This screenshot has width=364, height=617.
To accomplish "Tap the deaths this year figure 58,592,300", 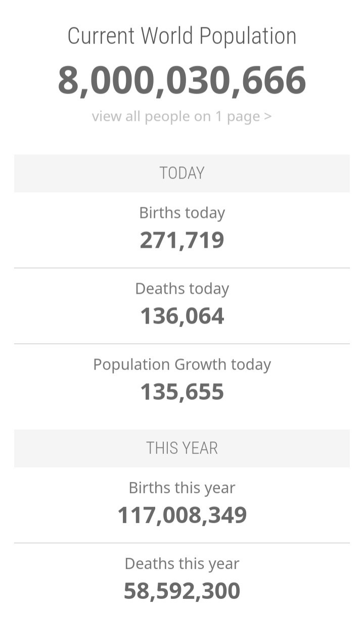I will click(x=182, y=591).
